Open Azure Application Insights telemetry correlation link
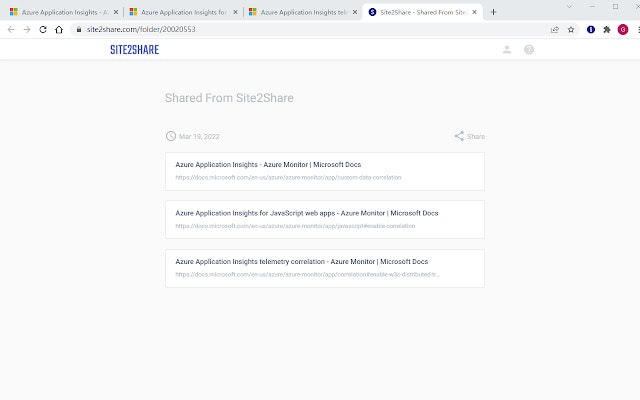This screenshot has height=400, width=640. click(302, 262)
